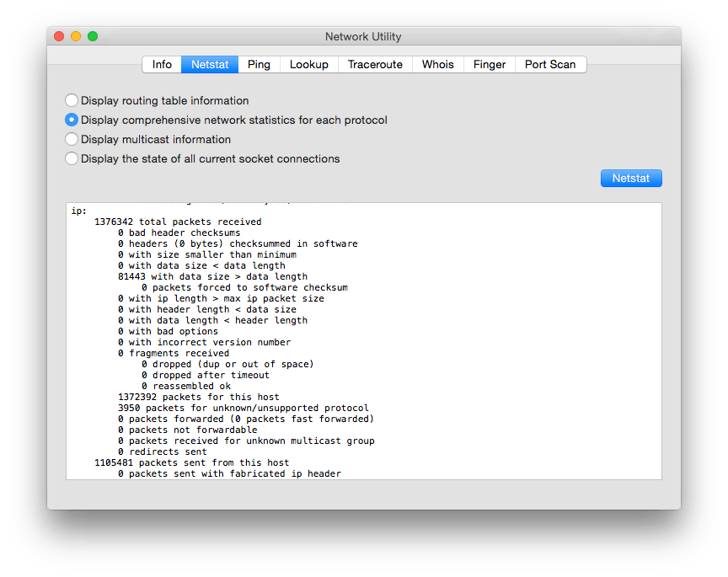Select the ip statistics text line

81,211
